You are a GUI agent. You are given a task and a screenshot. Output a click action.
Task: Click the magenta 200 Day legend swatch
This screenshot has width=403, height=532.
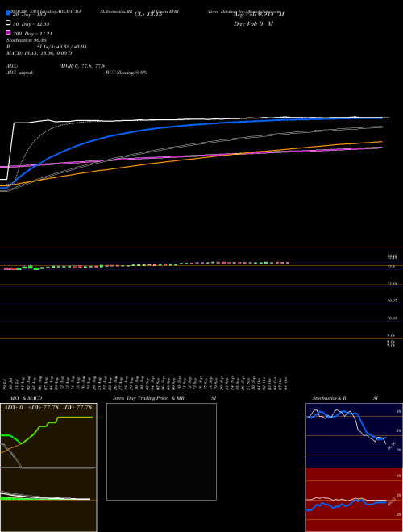[x=8, y=32]
